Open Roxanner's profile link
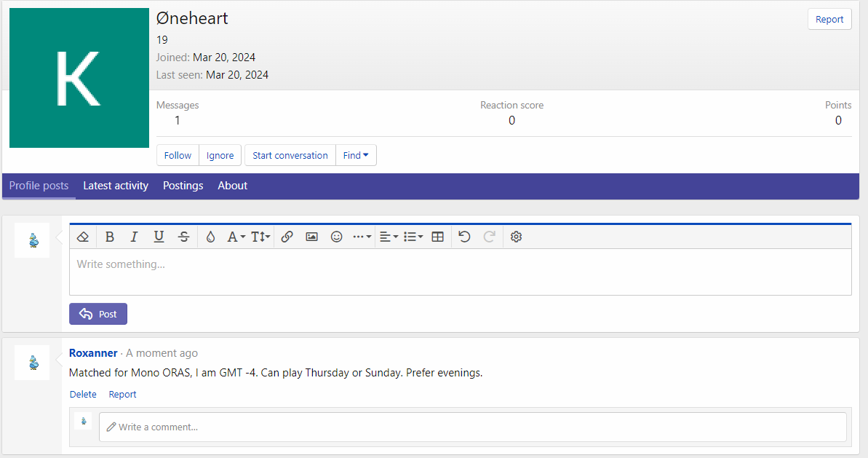Viewport: 868px width, 458px height. pyautogui.click(x=93, y=353)
